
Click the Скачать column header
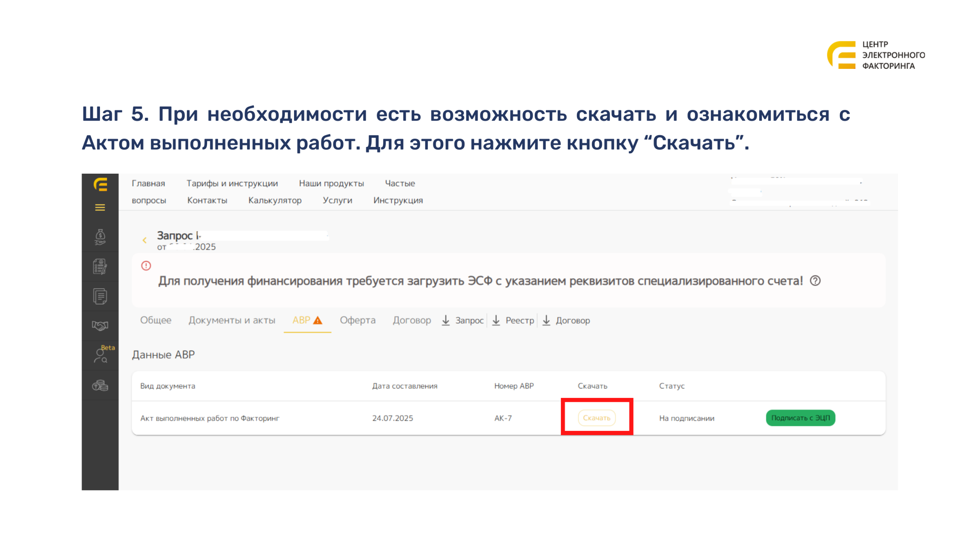tap(592, 386)
